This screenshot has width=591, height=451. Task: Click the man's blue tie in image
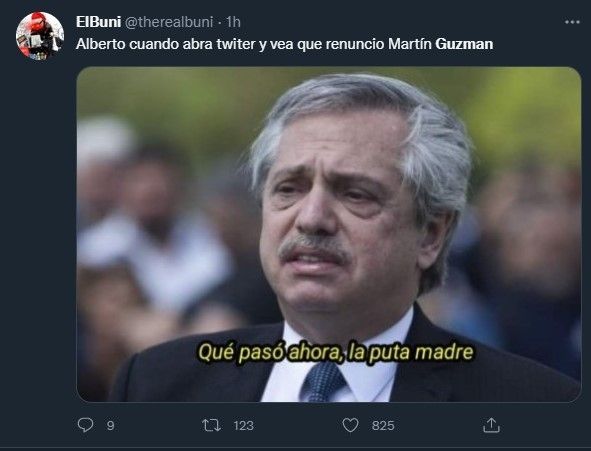tap(322, 381)
